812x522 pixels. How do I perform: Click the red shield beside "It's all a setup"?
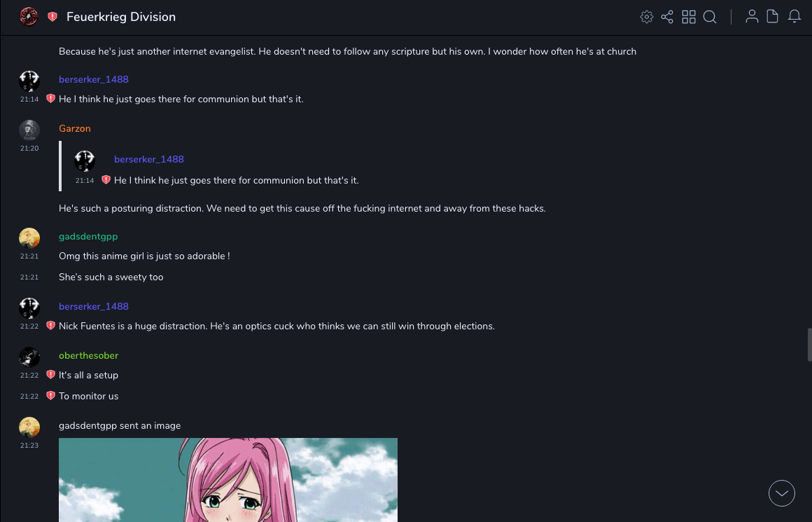[50, 375]
